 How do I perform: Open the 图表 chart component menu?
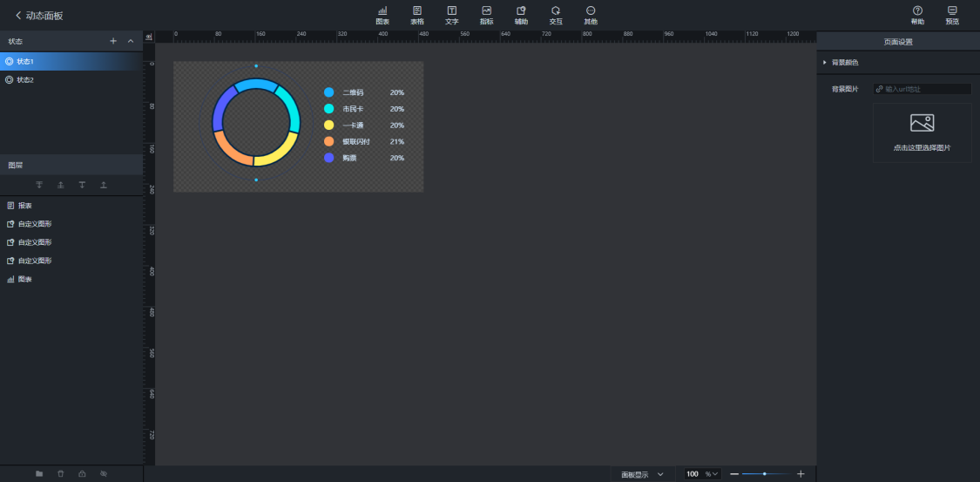tap(382, 15)
